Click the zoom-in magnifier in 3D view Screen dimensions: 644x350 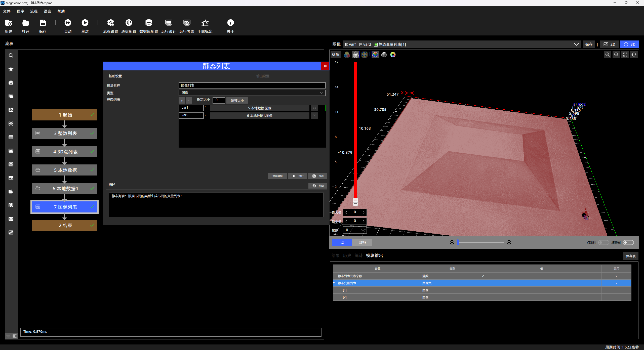(608, 55)
